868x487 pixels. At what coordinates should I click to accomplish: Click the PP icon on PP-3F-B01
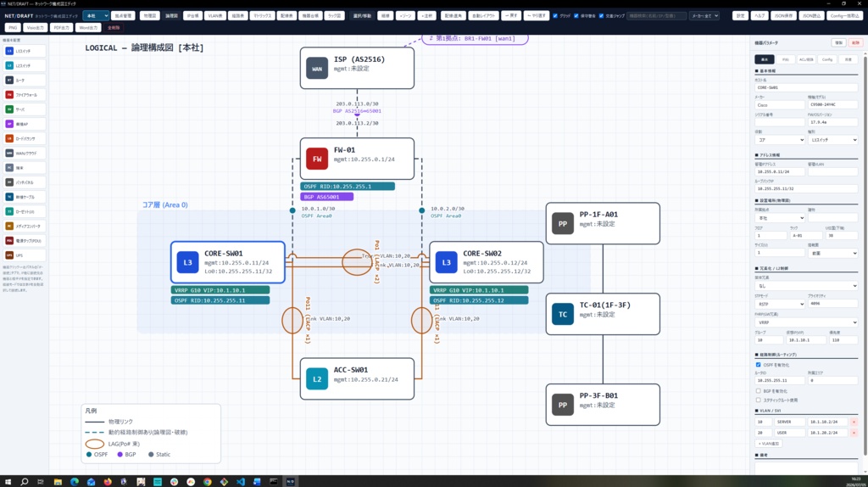[x=563, y=405]
